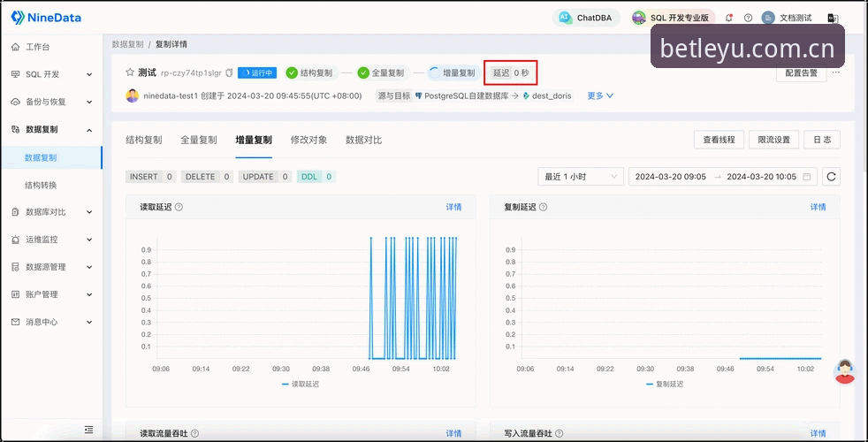Expand the SQL 开发 menu

[51, 74]
